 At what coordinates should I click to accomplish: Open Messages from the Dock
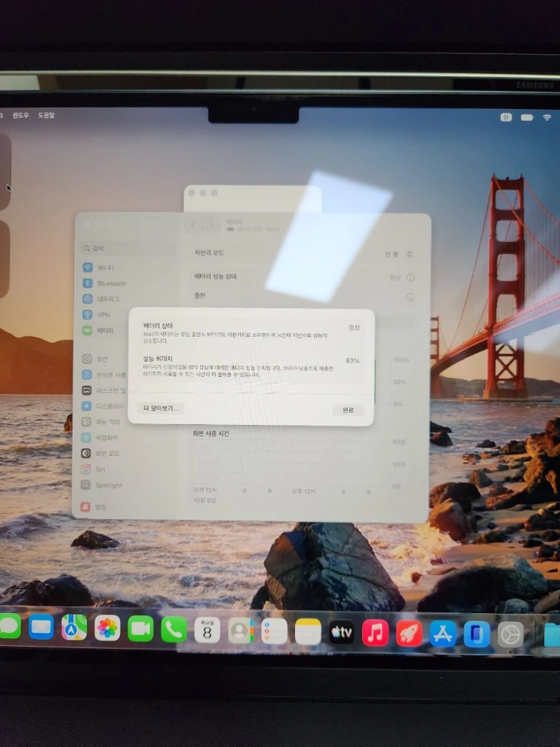(9, 627)
